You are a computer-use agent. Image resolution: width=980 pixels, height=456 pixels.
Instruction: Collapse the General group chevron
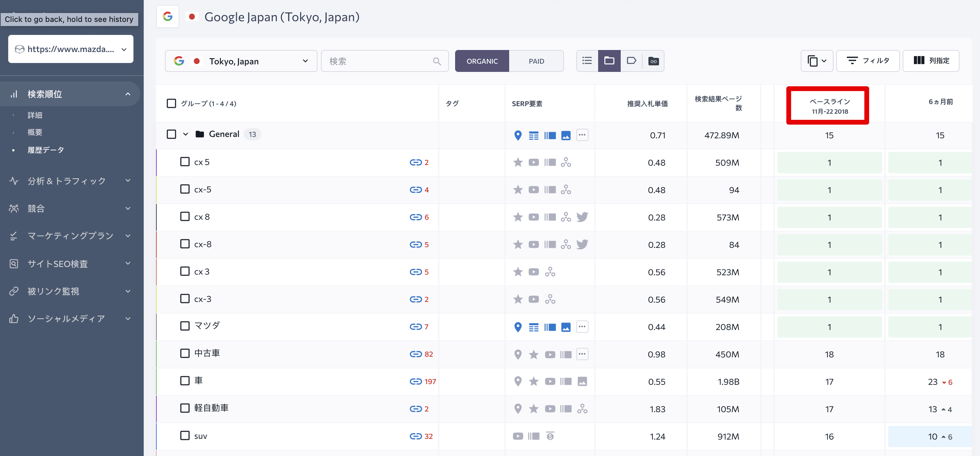(x=186, y=134)
